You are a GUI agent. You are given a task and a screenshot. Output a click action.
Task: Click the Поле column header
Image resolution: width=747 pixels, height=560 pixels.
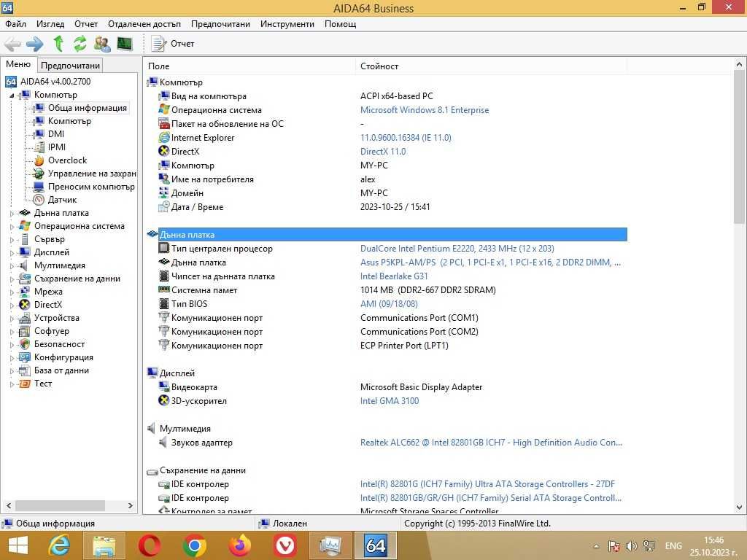tap(250, 66)
